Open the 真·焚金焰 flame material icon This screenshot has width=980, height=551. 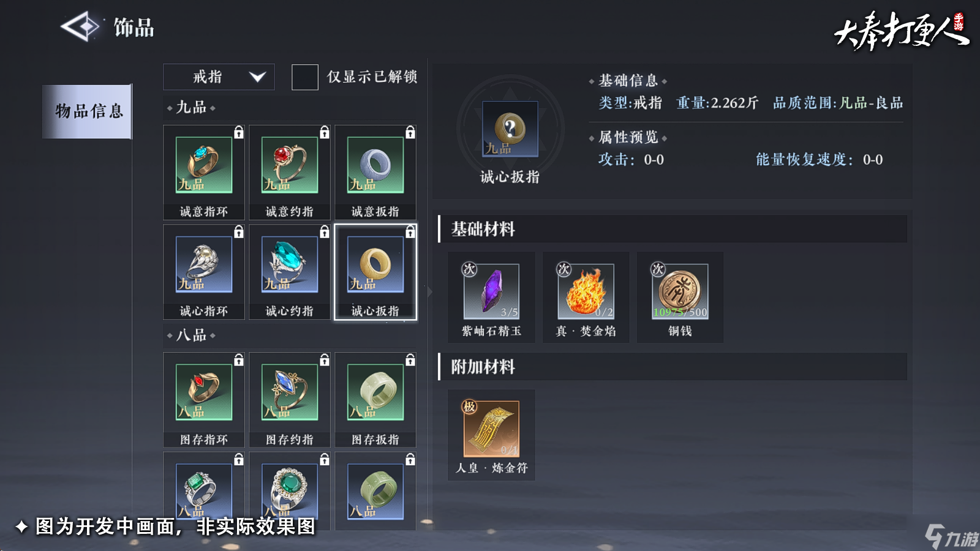(586, 291)
